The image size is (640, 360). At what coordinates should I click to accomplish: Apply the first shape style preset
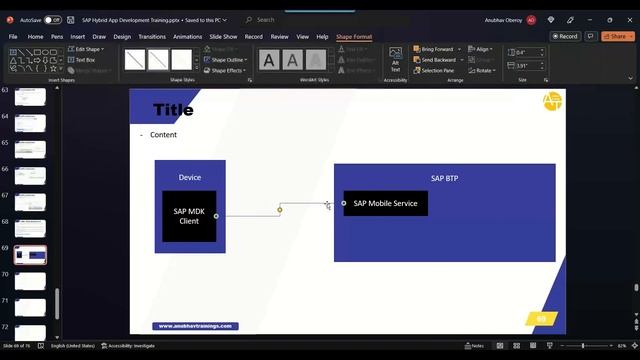click(x=135, y=60)
